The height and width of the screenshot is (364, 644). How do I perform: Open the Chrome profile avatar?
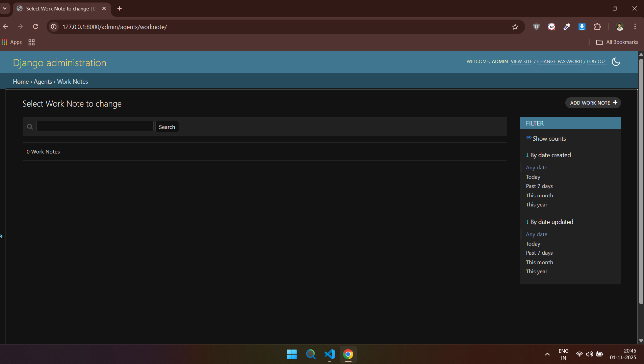click(x=620, y=27)
